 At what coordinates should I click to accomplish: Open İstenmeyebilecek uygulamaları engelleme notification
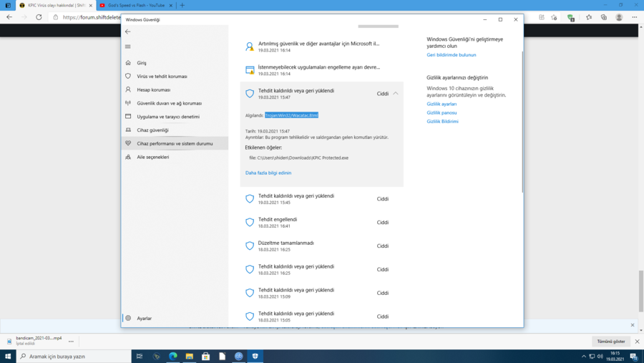point(321,70)
